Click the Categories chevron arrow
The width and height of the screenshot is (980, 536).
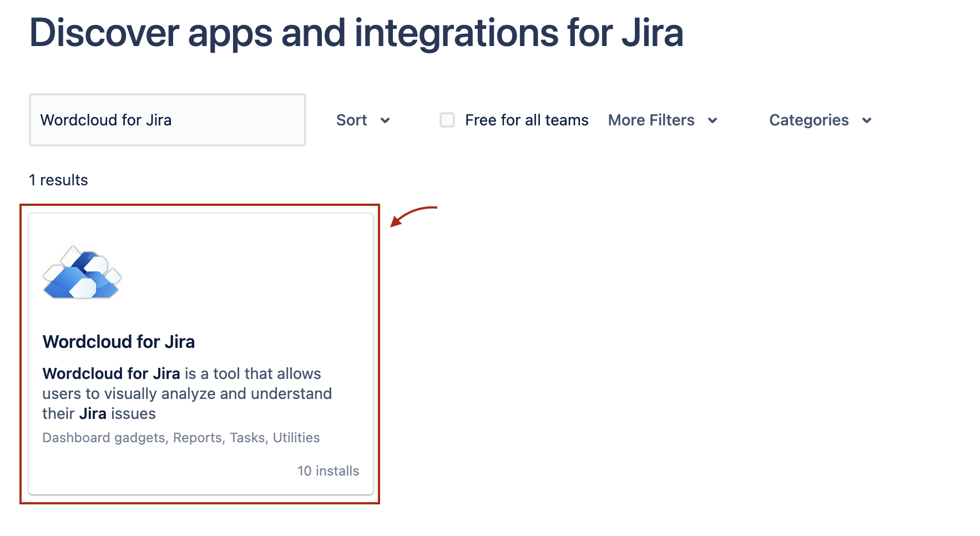867,120
